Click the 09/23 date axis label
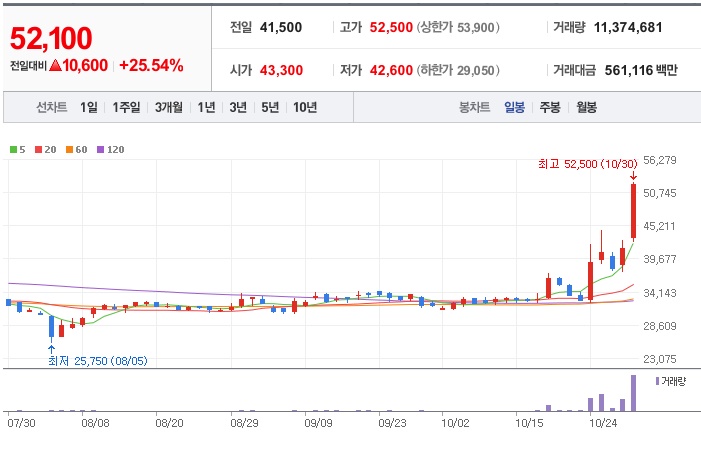701x449 pixels. [393, 423]
